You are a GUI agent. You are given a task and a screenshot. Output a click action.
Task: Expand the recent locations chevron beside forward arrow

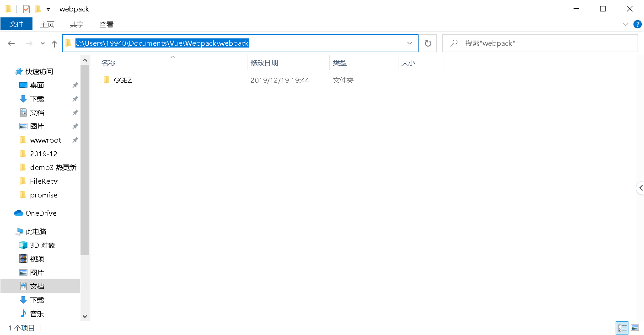tap(42, 43)
